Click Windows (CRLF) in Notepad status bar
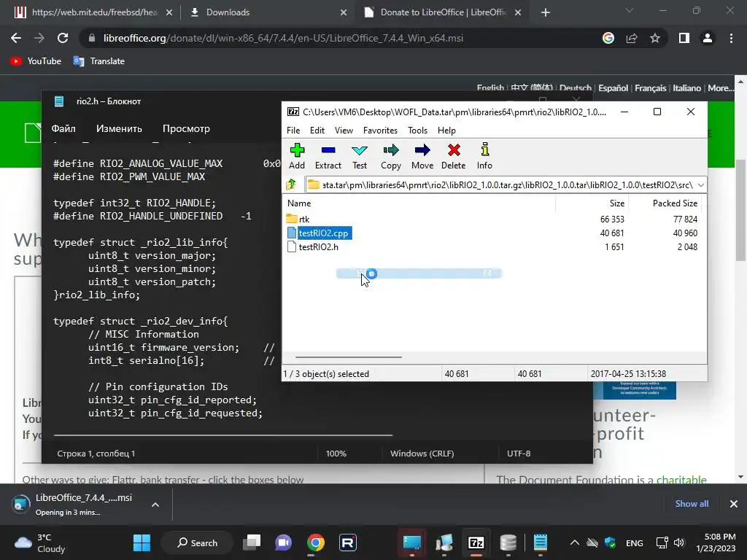 422,454
